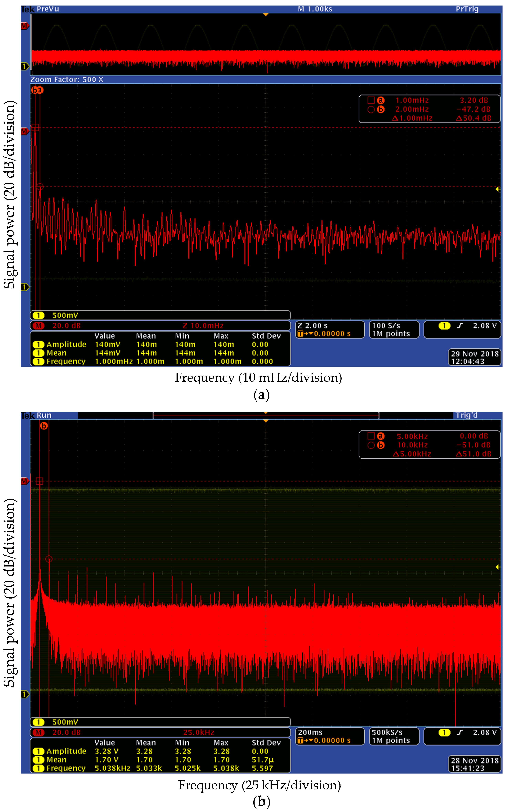Screen dimensions: 506x812
Task: Click the orange T trigger delay icon in panel (a)
Action: [301, 334]
